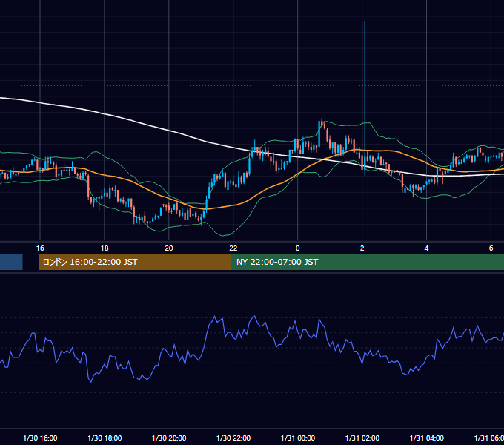Click the hour label 6 on the price chart axis
Viewport: 504px width, 445px height.
491,248
